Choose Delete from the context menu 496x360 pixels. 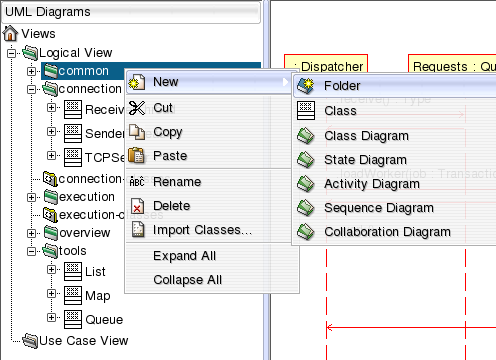coord(209,206)
